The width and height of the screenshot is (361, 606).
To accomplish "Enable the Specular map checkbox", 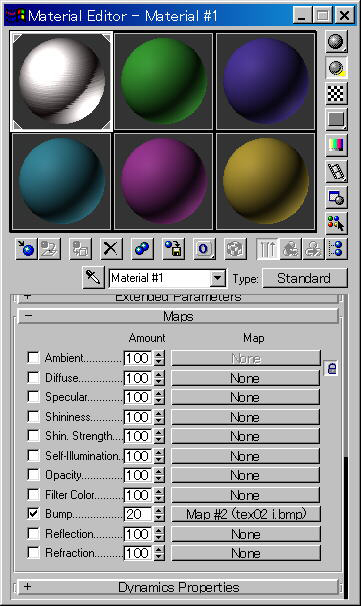I will point(34,397).
